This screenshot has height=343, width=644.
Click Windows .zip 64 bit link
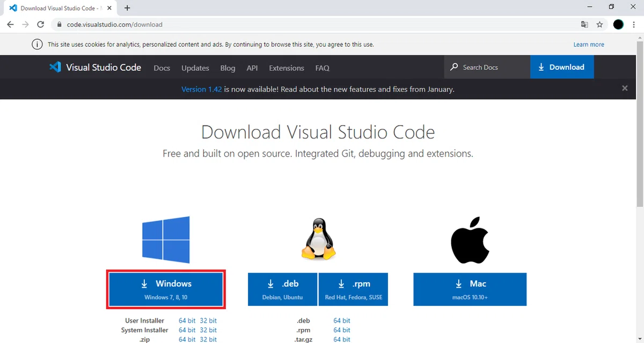[187, 339]
